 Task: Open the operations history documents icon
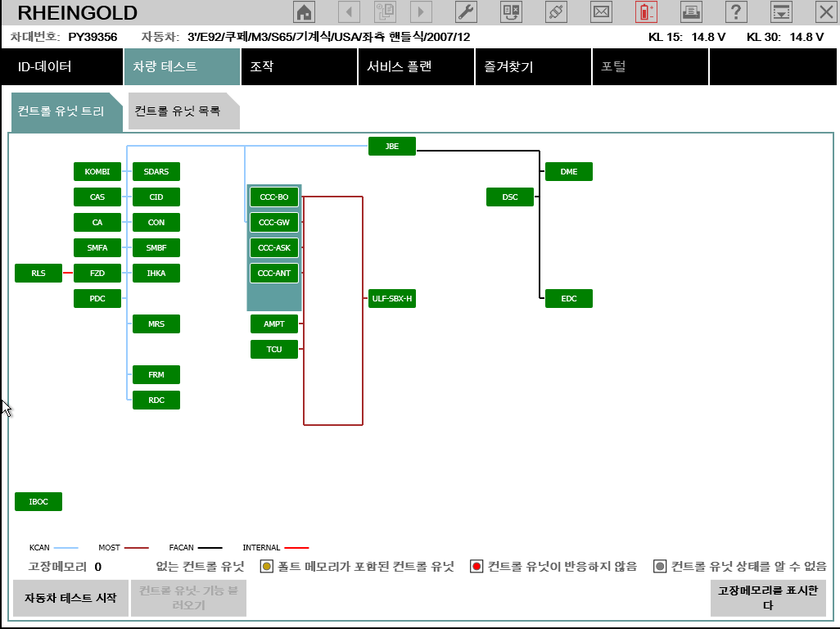pos(385,11)
